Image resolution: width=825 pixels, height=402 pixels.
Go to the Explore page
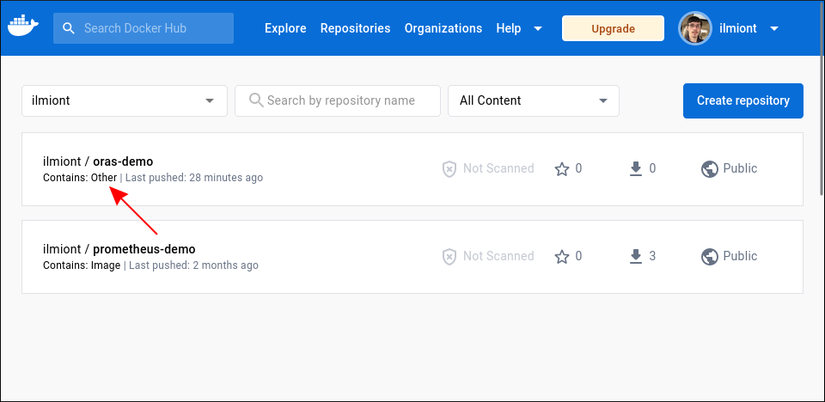coord(285,28)
